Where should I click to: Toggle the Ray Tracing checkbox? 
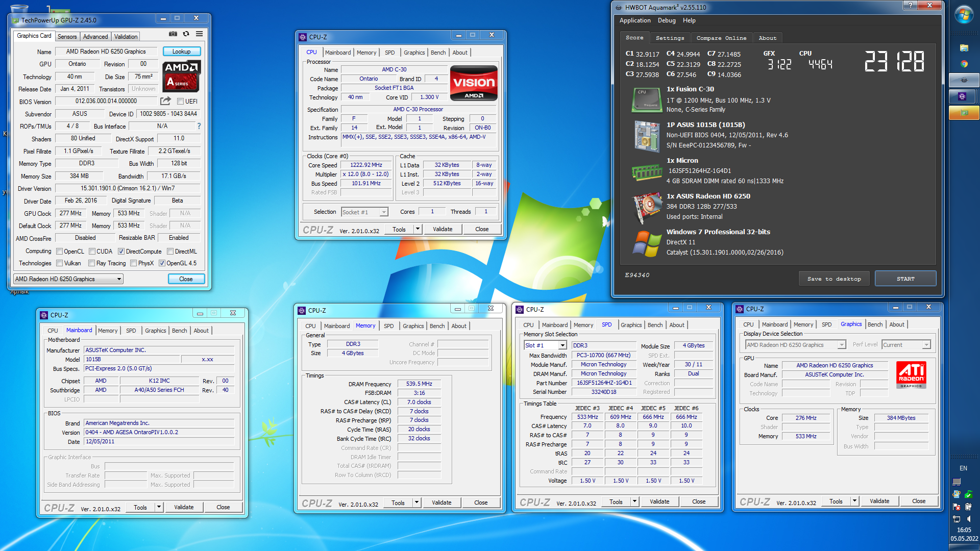click(92, 263)
